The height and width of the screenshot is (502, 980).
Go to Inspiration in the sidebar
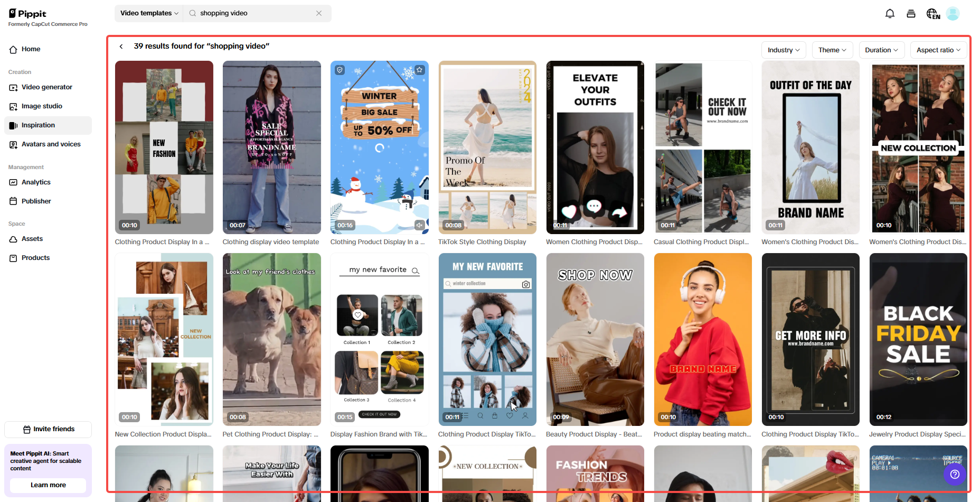(48, 125)
